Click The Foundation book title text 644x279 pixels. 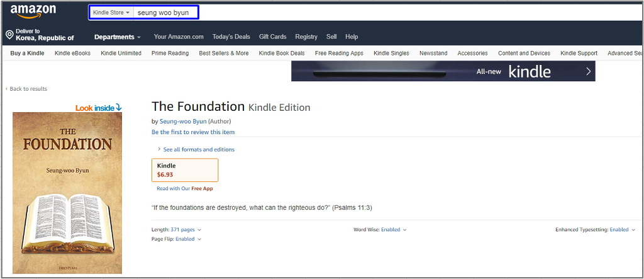(198, 106)
